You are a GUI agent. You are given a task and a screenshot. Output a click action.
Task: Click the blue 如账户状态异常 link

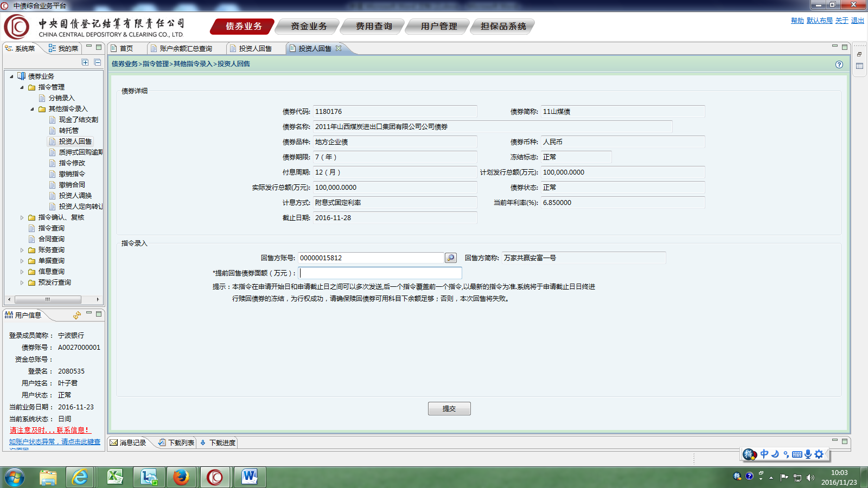tap(55, 442)
